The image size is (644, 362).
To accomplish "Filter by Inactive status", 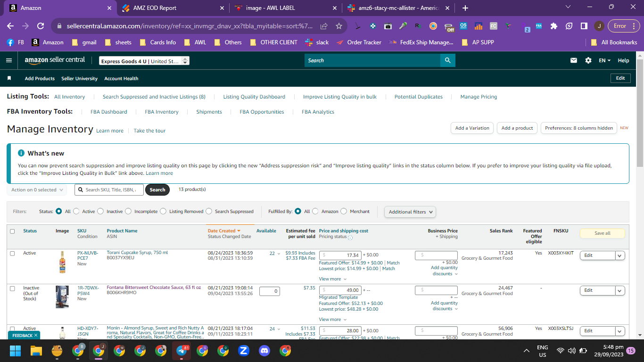I will click(x=100, y=211).
